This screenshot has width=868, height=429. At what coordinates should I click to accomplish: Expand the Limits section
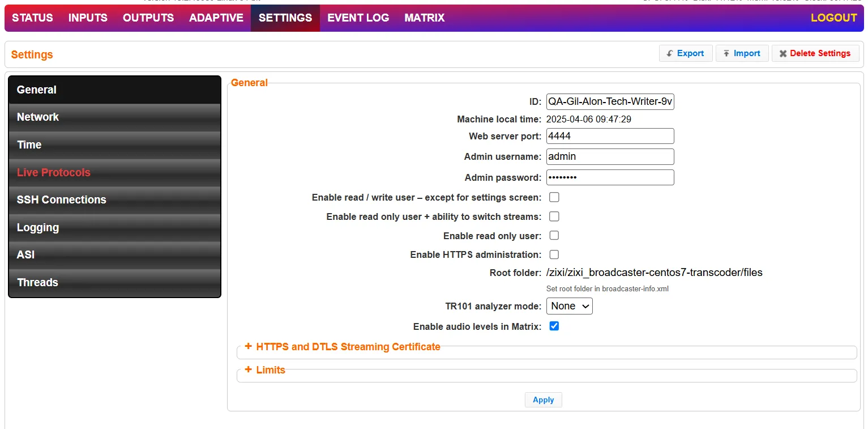pos(265,370)
